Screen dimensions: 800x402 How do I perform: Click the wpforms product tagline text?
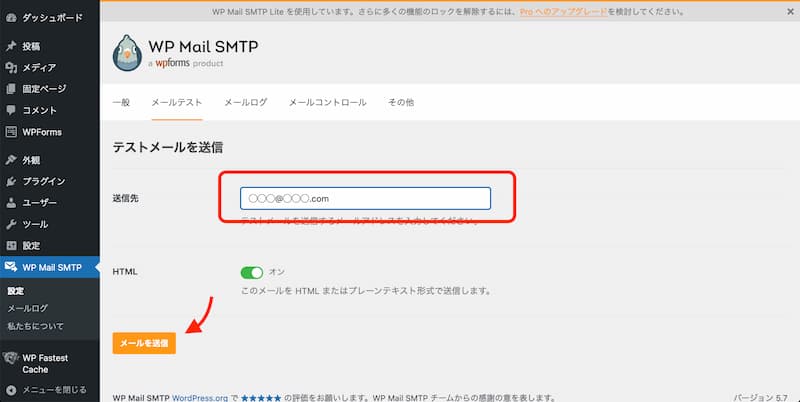[186, 63]
